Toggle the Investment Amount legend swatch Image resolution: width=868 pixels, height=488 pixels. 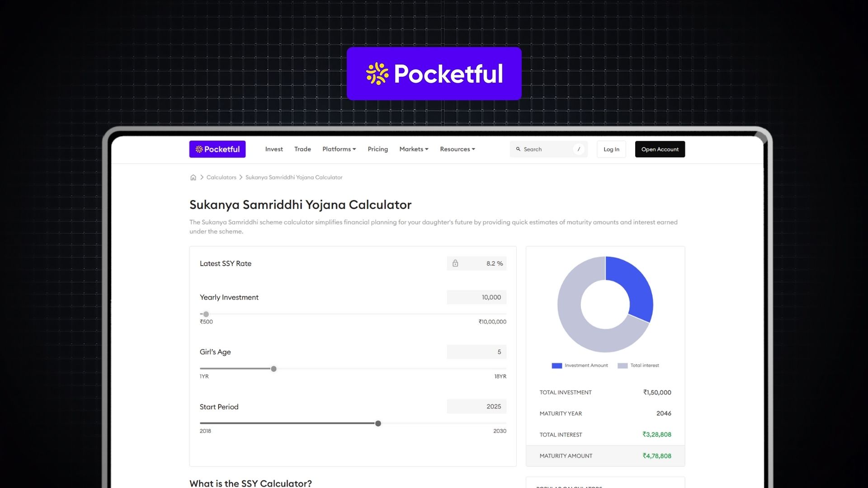557,366
